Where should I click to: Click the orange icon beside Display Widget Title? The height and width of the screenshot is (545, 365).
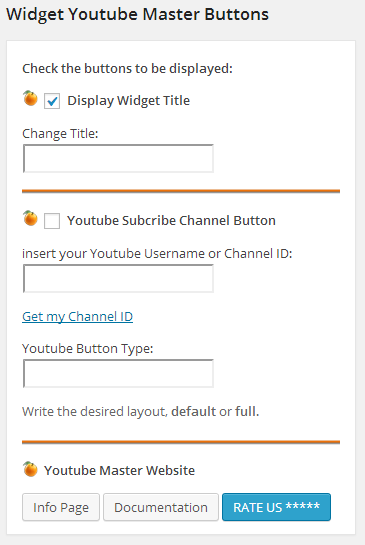click(30, 98)
